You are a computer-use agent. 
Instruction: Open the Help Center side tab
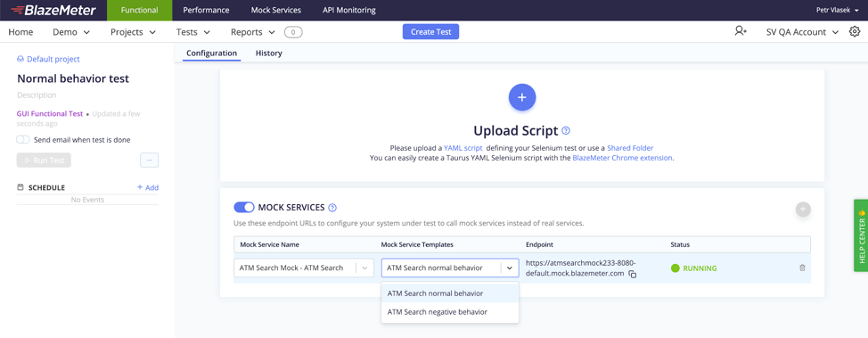click(x=861, y=235)
